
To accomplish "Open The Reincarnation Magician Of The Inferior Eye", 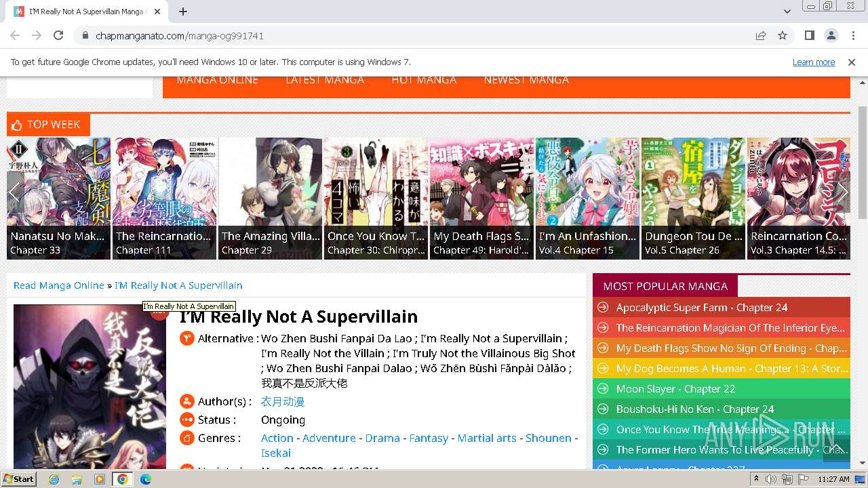I will [731, 328].
